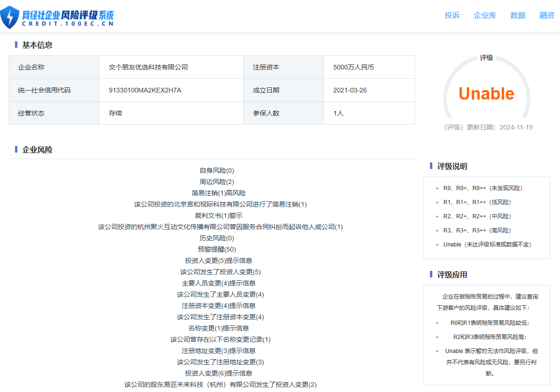Click 该公司发生了注册资本变更(4) line
Image resolution: width=560 pixels, height=392 pixels.
[220, 317]
